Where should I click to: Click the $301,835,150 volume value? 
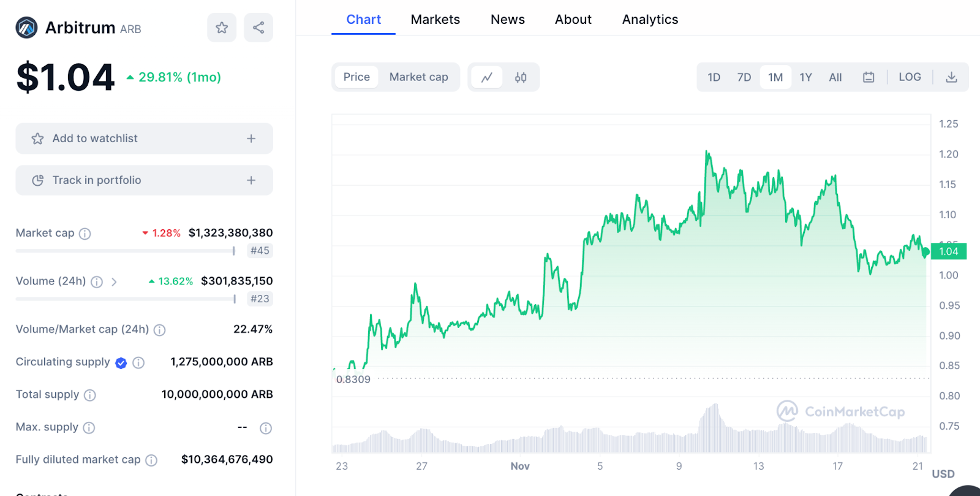pos(237,281)
